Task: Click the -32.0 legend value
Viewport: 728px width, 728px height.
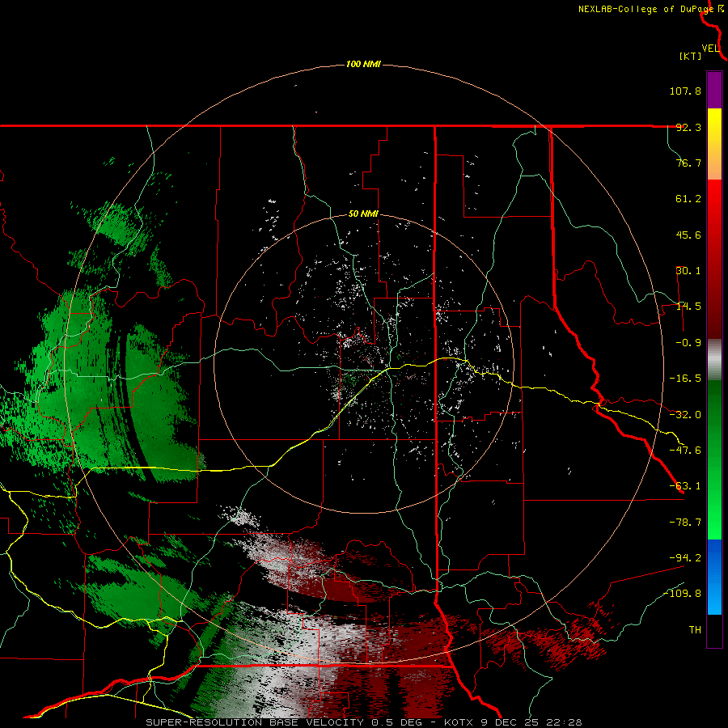Action: click(x=685, y=415)
